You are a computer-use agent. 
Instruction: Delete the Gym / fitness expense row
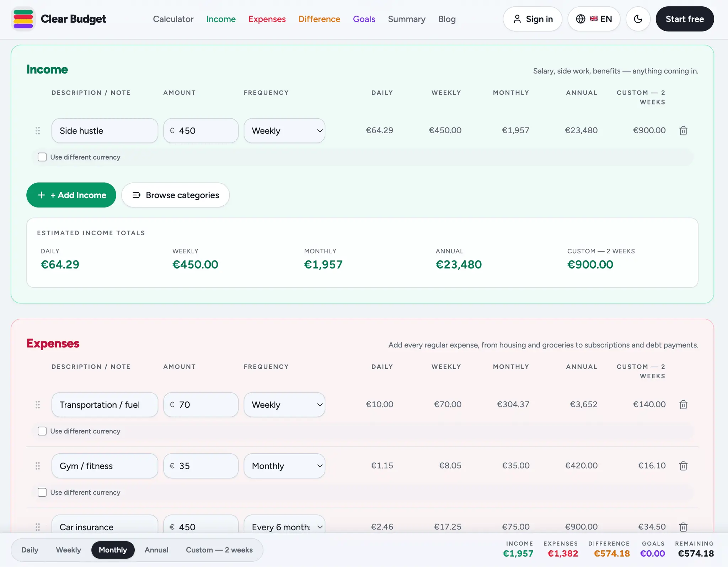click(x=683, y=466)
